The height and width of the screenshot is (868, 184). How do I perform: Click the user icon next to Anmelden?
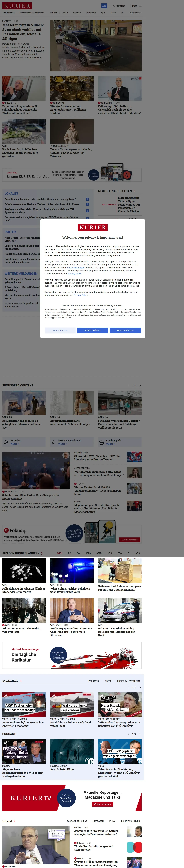click(x=113, y=6)
